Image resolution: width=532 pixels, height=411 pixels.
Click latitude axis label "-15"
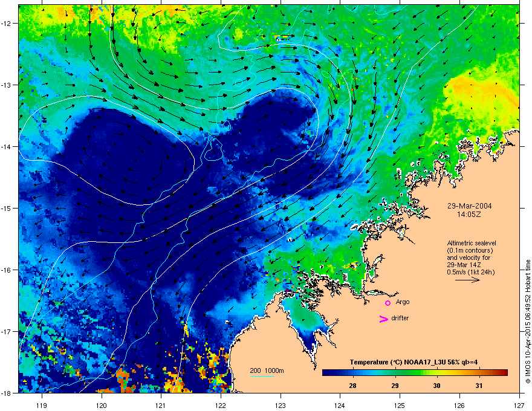click(6, 208)
